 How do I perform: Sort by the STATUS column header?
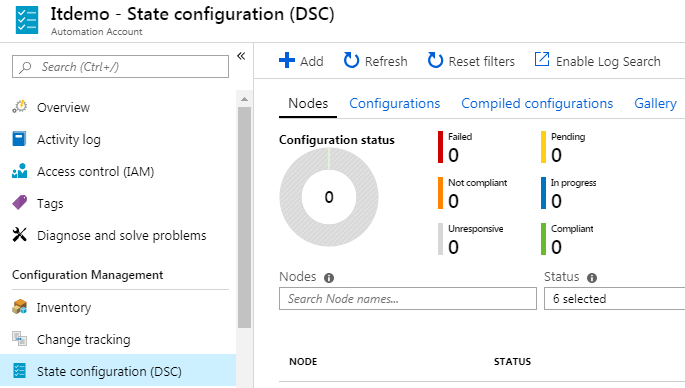[512, 362]
